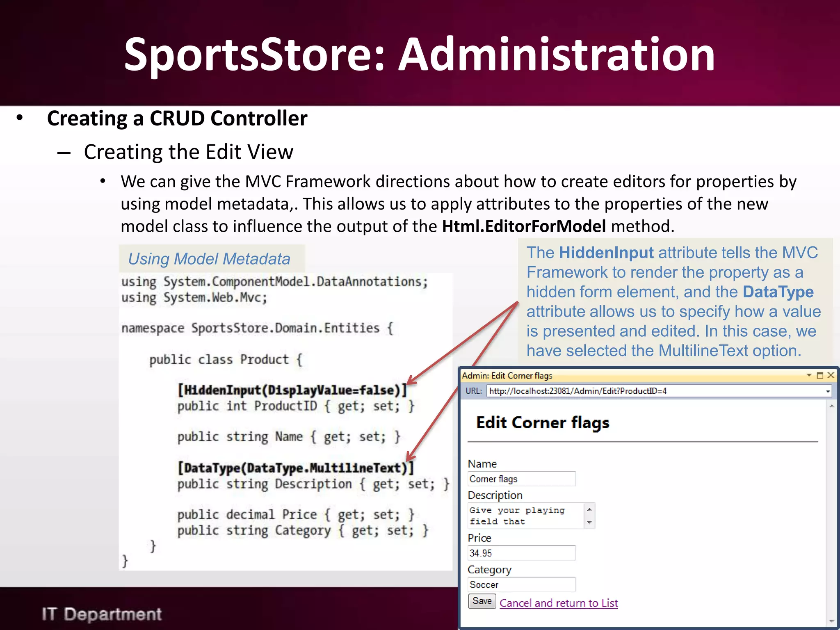Click the Creating a CRUD Controller bullet

[177, 119]
